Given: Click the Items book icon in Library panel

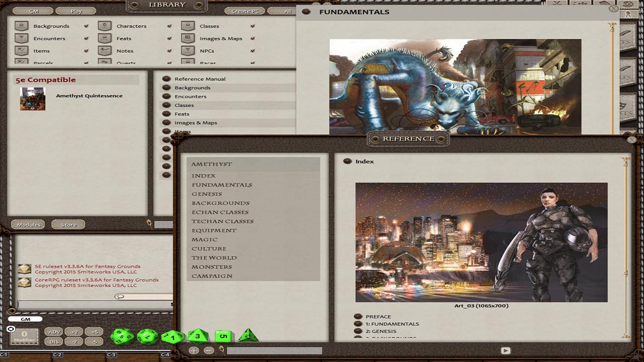Looking at the screenshot, I should 21,50.
